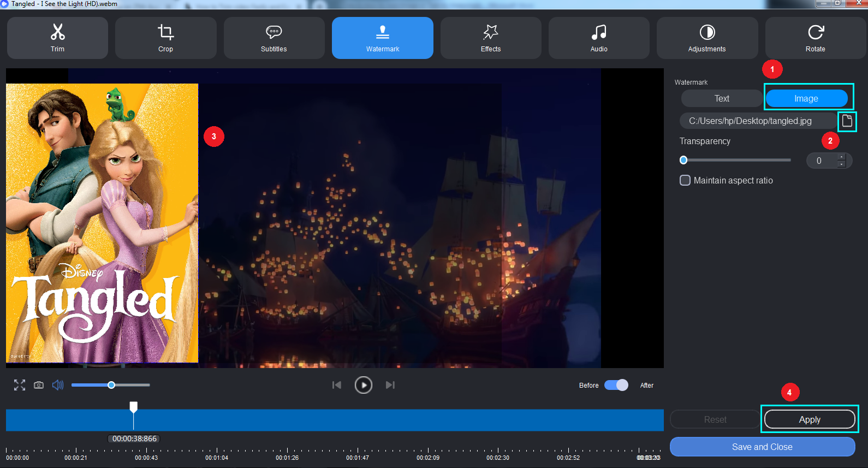Click Save and Close

pos(762,447)
